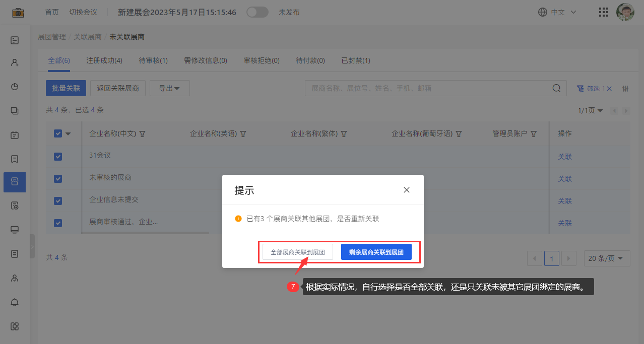Viewport: 644px width, 344px height.
Task: Open the 中文 language dropdown
Action: point(557,12)
